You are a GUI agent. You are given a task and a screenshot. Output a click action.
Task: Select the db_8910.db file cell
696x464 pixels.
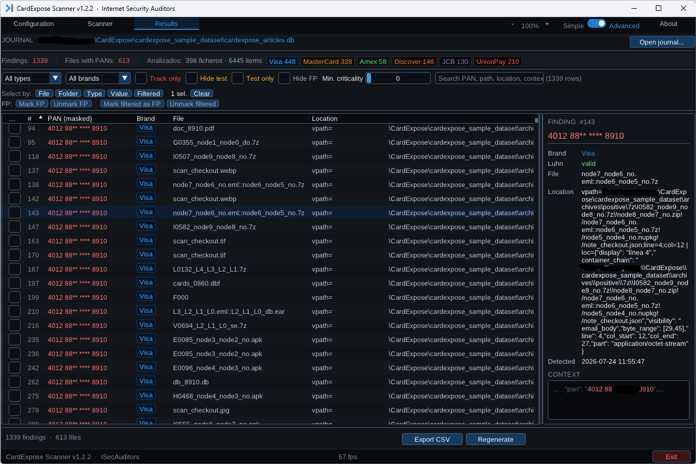(190, 382)
